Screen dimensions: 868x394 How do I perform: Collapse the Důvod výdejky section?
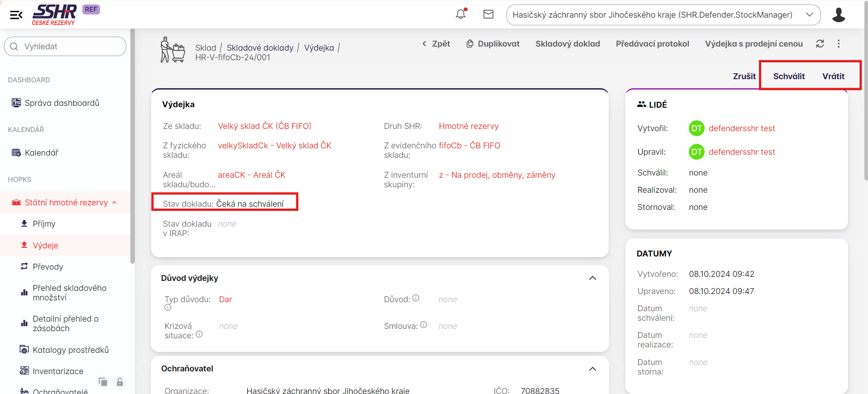pos(592,278)
